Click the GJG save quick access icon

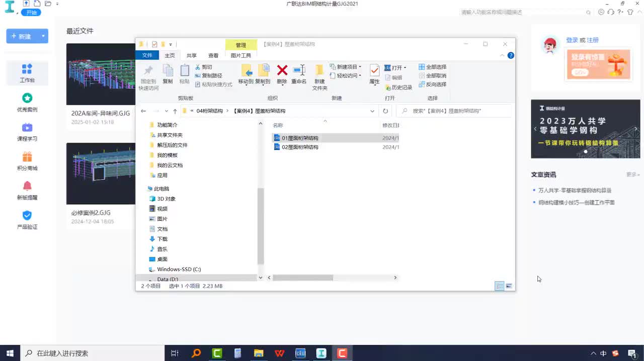pos(26,4)
